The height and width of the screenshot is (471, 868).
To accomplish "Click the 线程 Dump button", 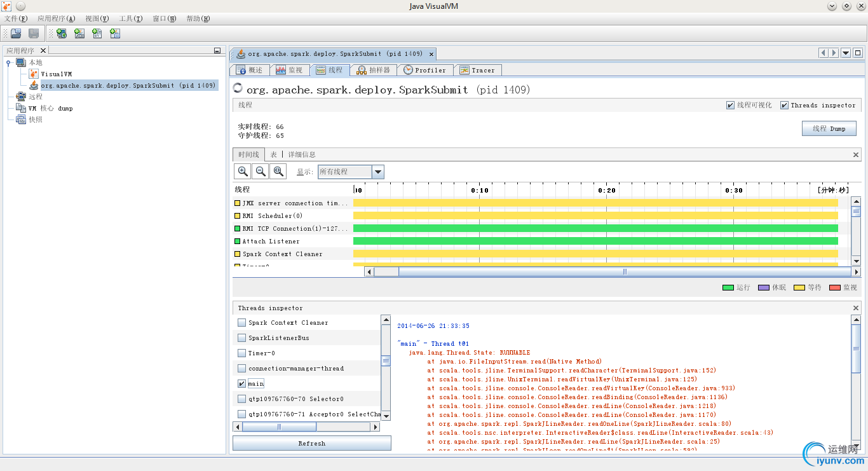I will click(829, 128).
